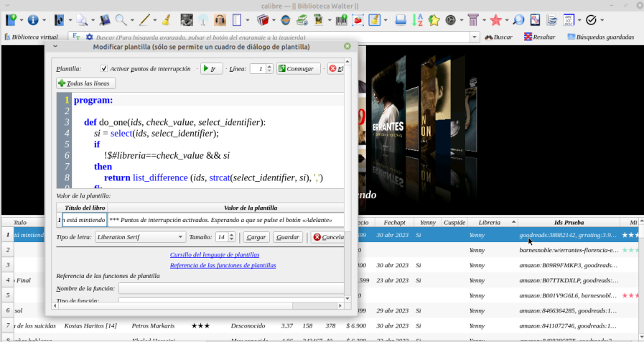
Task: Click the antenna connect/share icon
Action: pyautogui.click(x=203, y=19)
